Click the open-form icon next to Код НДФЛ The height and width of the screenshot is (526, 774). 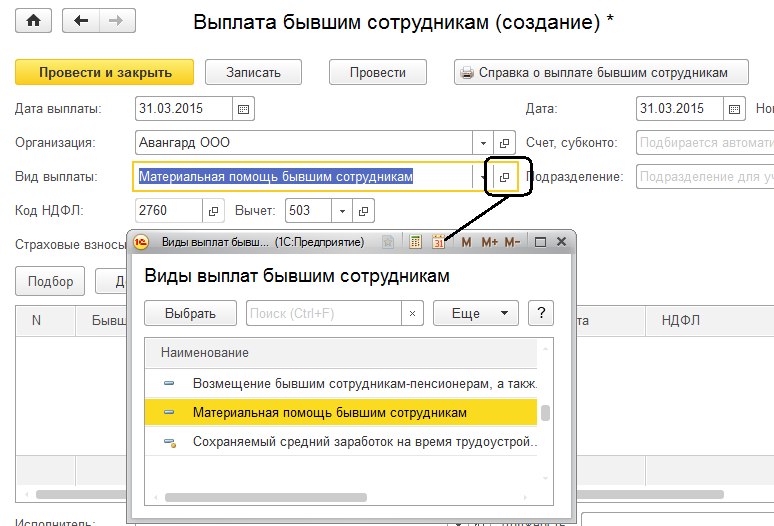(214, 211)
